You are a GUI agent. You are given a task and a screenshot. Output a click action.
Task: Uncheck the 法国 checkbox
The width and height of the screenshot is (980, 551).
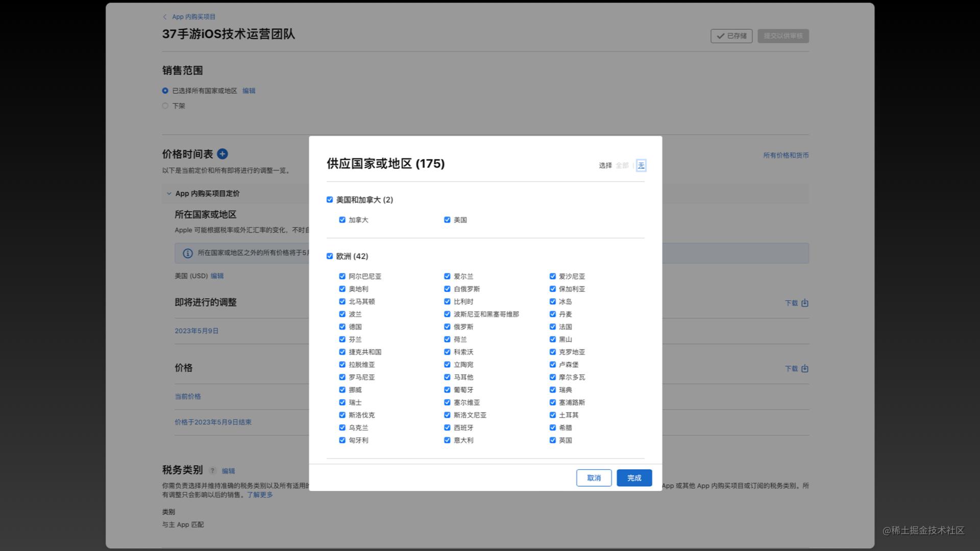click(x=552, y=327)
